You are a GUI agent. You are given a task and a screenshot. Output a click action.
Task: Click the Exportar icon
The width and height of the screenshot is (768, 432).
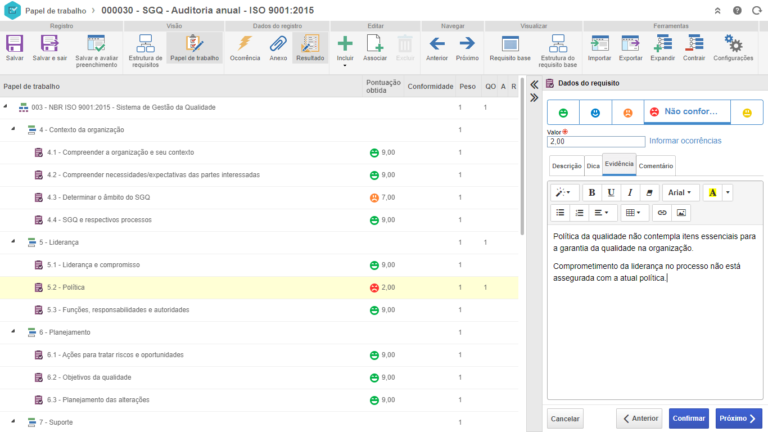pyautogui.click(x=631, y=48)
